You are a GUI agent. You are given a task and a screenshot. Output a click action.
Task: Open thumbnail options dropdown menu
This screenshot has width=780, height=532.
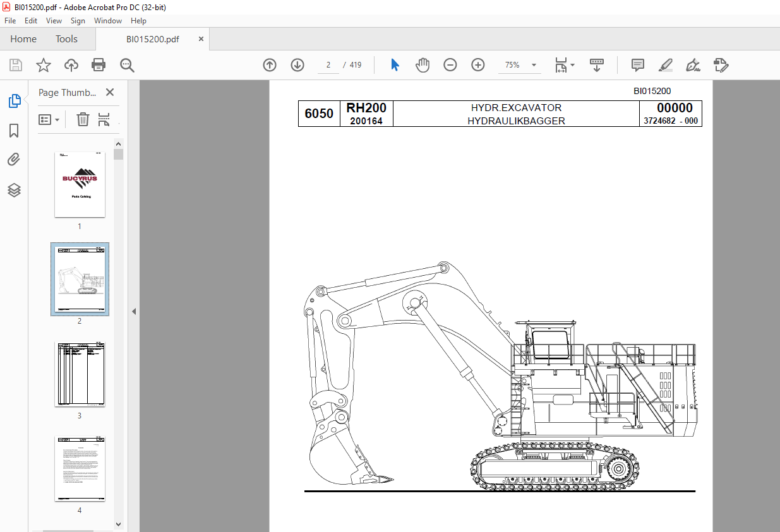pos(49,119)
